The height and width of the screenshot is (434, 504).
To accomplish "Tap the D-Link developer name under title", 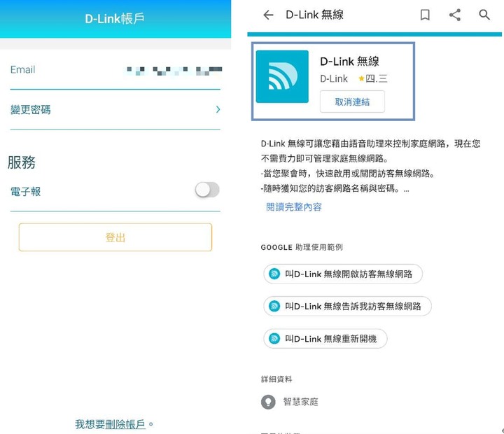I will tap(334, 78).
